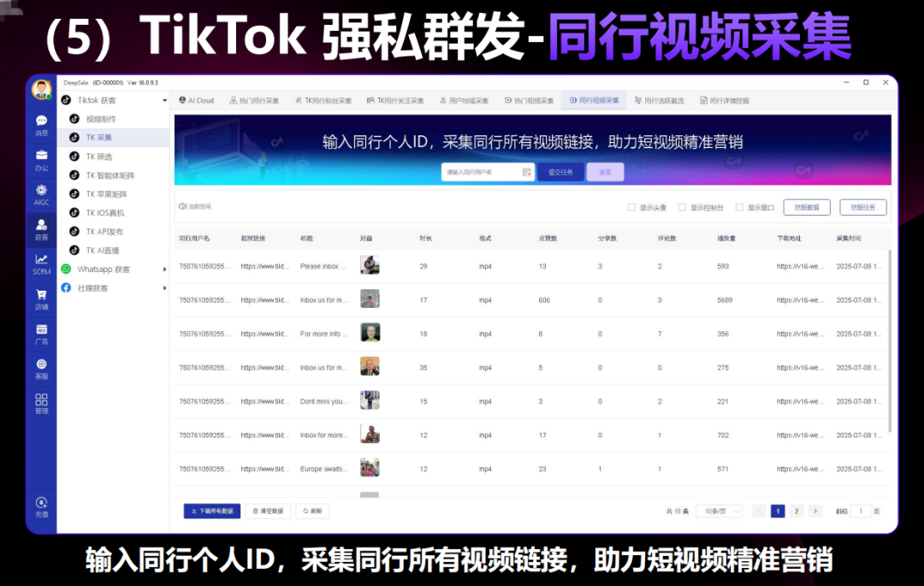Image resolution: width=924 pixels, height=586 pixels.
Task: Click the 挖掘数据 button
Action: (x=807, y=207)
